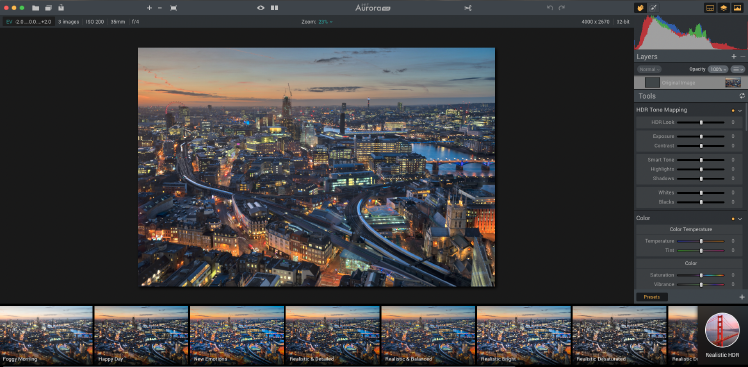Add preset using bottom plus icon

point(742,297)
